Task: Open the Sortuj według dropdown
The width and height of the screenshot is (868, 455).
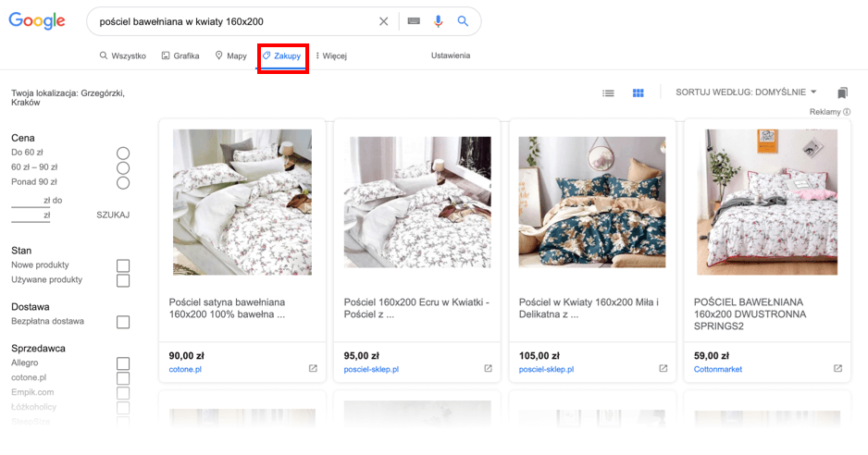Action: coord(747,92)
